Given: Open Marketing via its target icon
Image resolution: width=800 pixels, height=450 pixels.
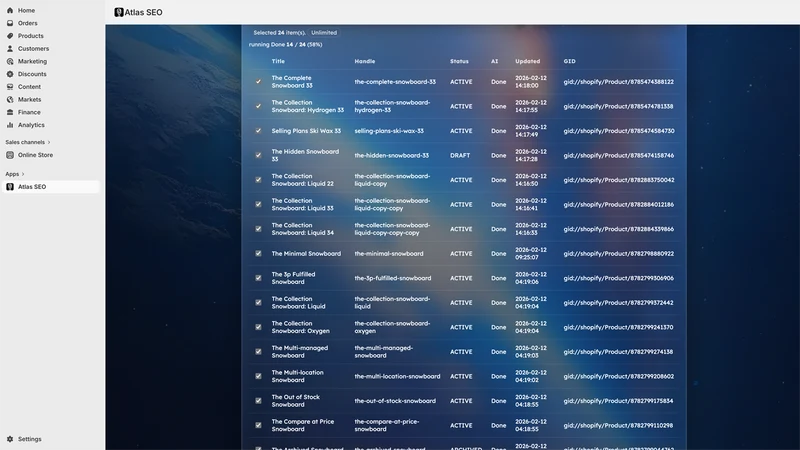Looking at the screenshot, I should (10, 61).
